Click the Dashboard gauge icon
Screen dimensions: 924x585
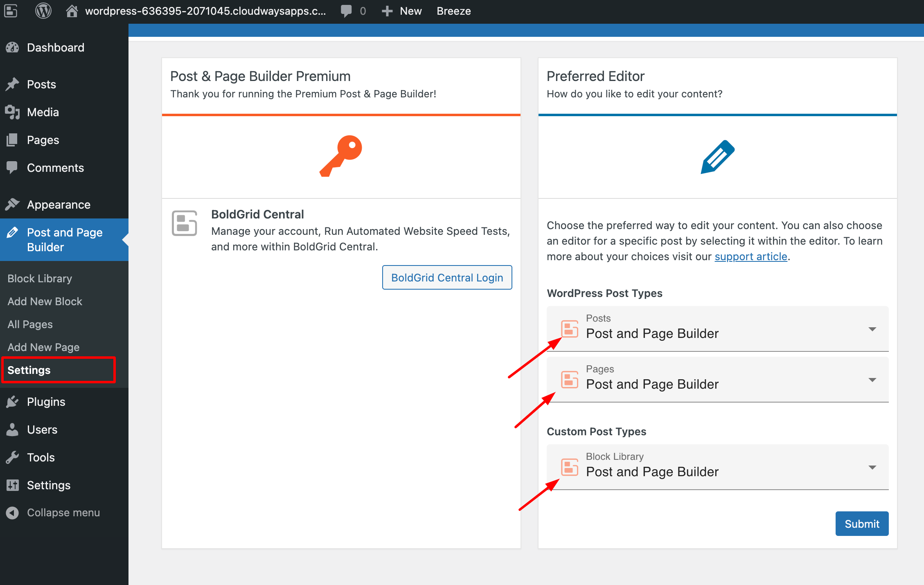click(x=13, y=47)
